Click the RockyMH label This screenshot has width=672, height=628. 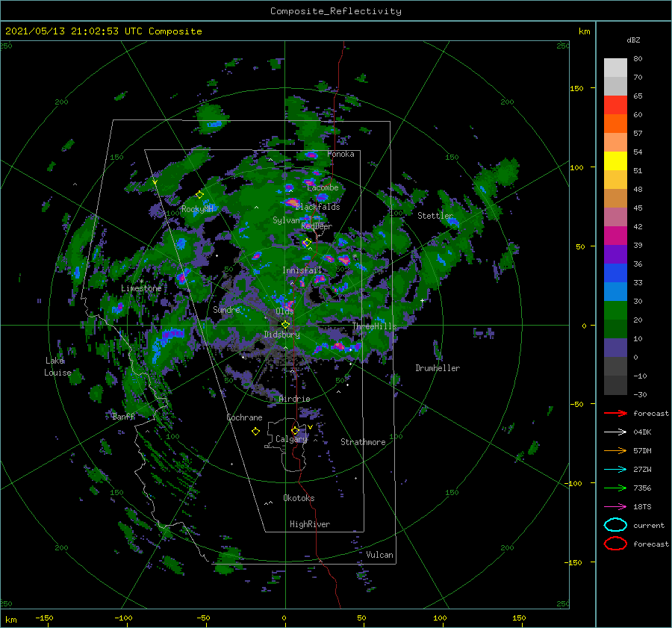pos(197,209)
